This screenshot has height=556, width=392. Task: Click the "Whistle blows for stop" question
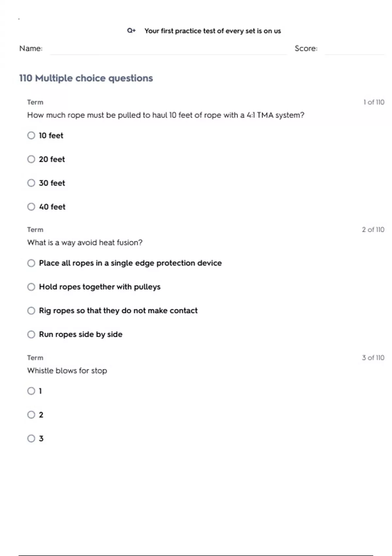67,371
